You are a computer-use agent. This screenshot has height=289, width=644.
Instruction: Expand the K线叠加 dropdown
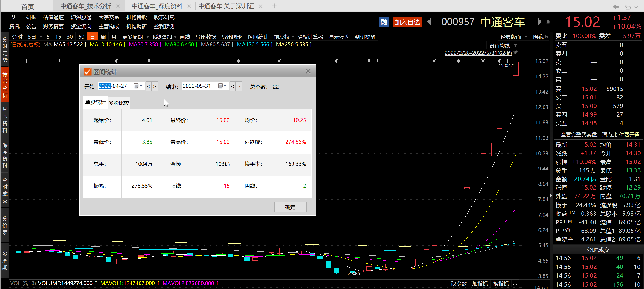(175, 37)
